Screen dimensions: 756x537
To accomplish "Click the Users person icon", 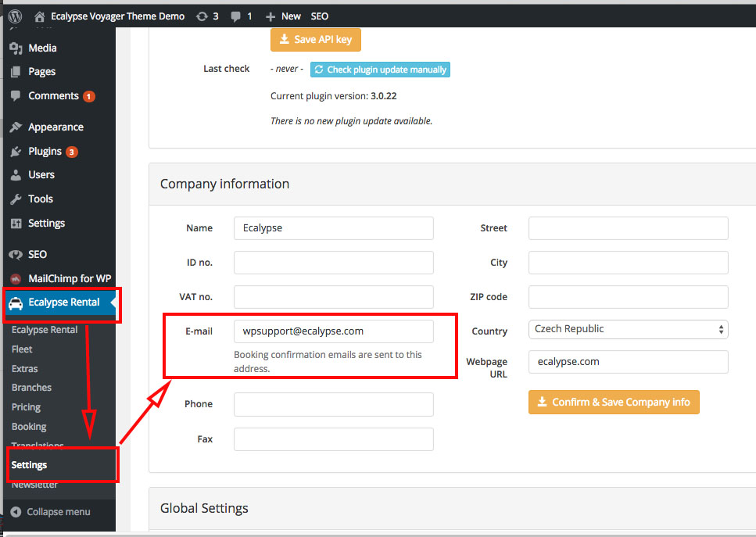I will tap(16, 175).
